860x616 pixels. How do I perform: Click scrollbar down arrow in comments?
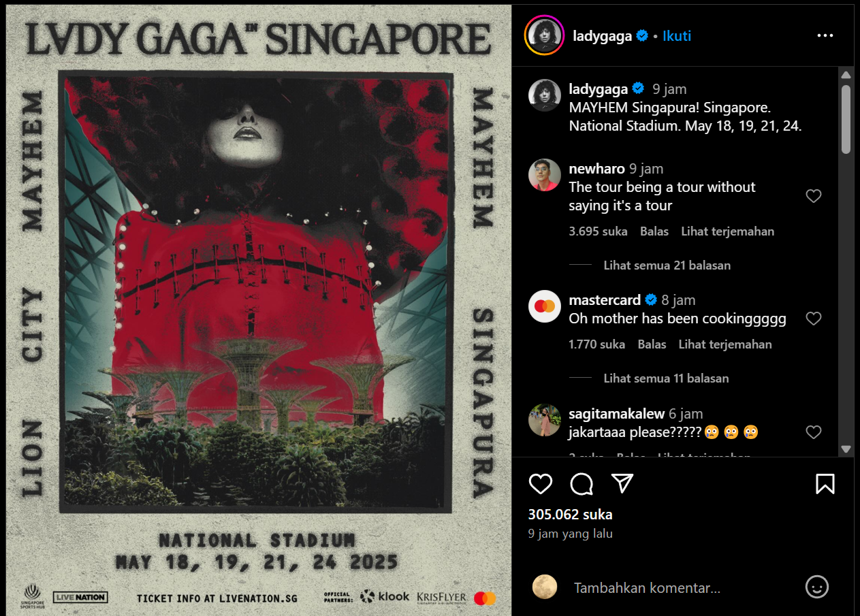pyautogui.click(x=846, y=449)
